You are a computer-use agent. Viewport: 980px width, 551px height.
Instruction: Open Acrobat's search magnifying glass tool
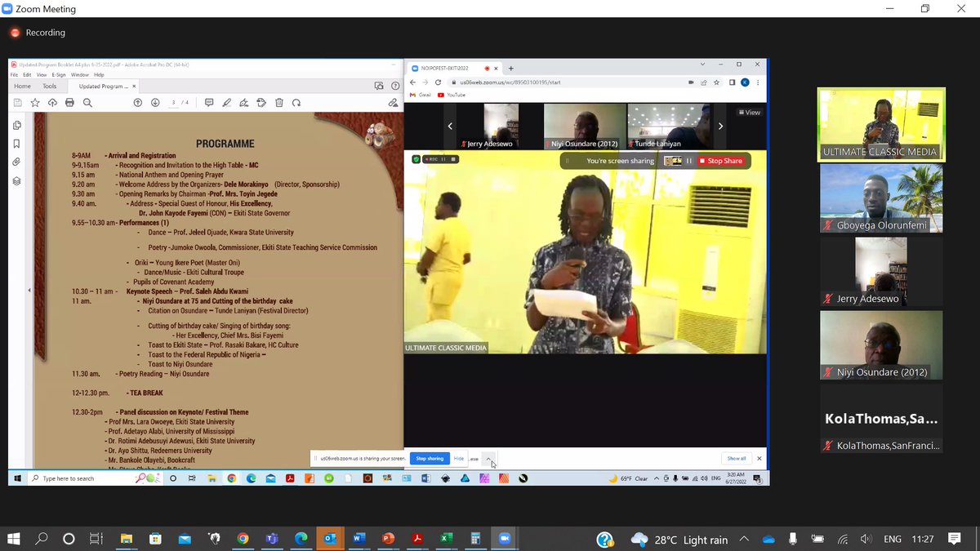pyautogui.click(x=87, y=103)
